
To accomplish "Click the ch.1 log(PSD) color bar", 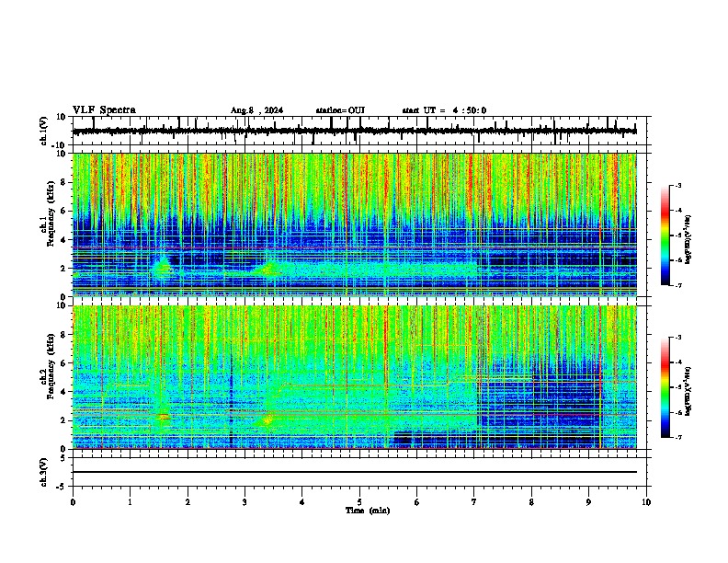I will 665,236.
